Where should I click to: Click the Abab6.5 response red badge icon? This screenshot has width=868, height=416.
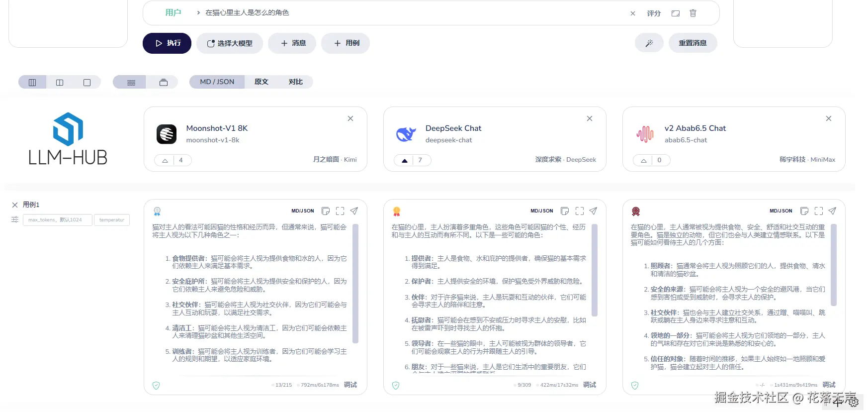tap(636, 211)
